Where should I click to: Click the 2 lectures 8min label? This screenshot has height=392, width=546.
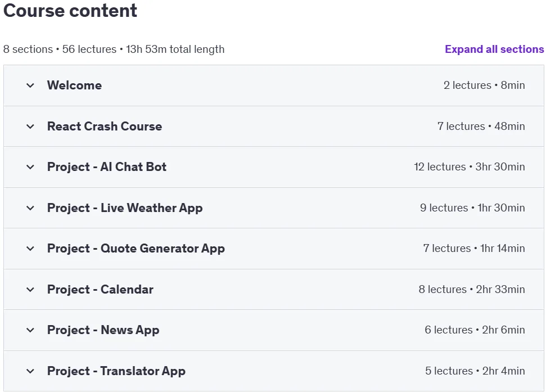pos(484,85)
